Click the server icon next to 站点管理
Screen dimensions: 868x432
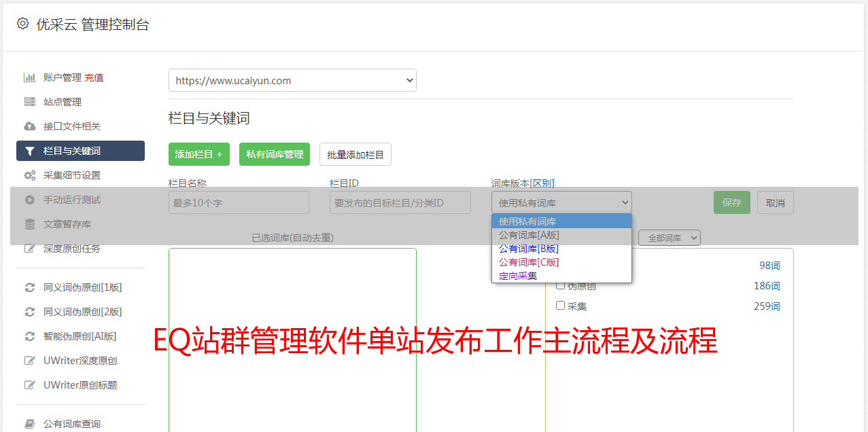pyautogui.click(x=30, y=102)
